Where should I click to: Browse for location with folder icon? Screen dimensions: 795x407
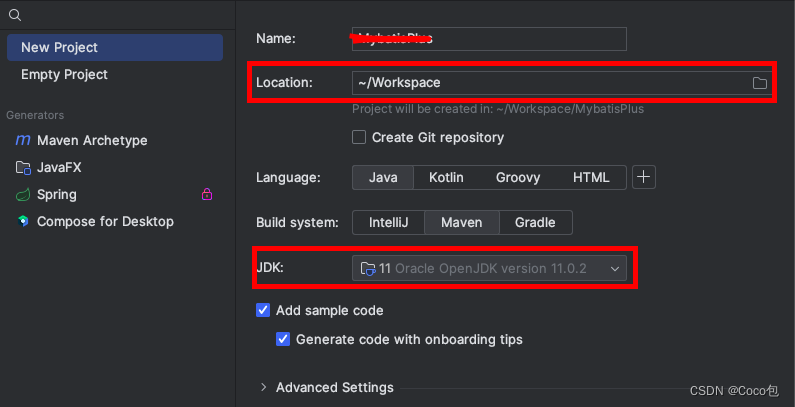click(760, 83)
